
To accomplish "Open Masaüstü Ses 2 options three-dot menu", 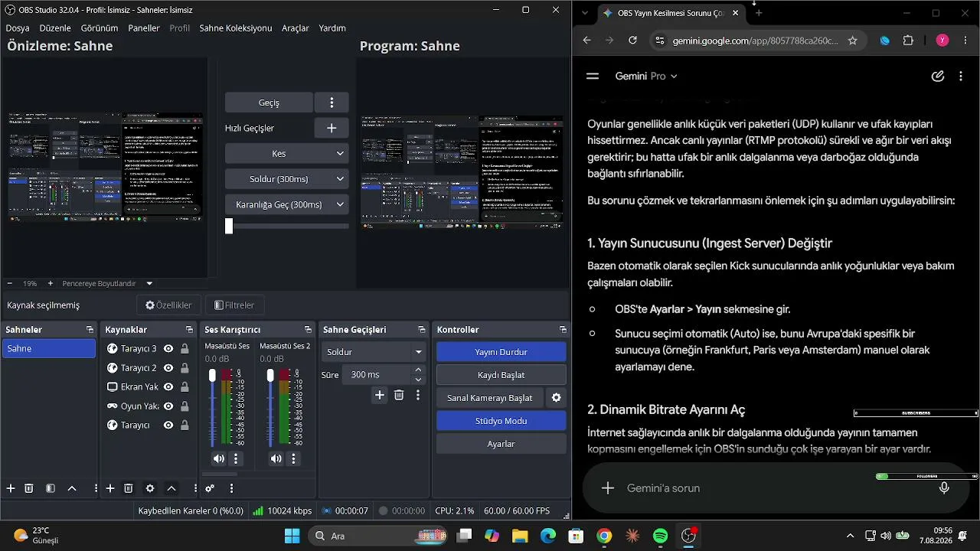I will pyautogui.click(x=293, y=458).
